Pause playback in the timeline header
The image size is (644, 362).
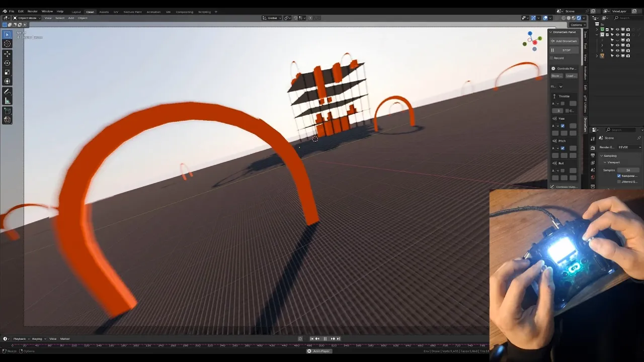click(325, 339)
